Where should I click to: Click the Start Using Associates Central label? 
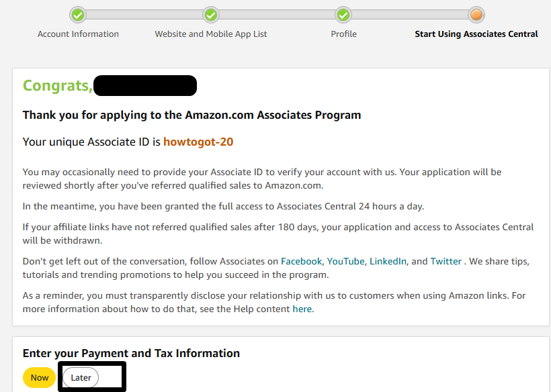(476, 34)
